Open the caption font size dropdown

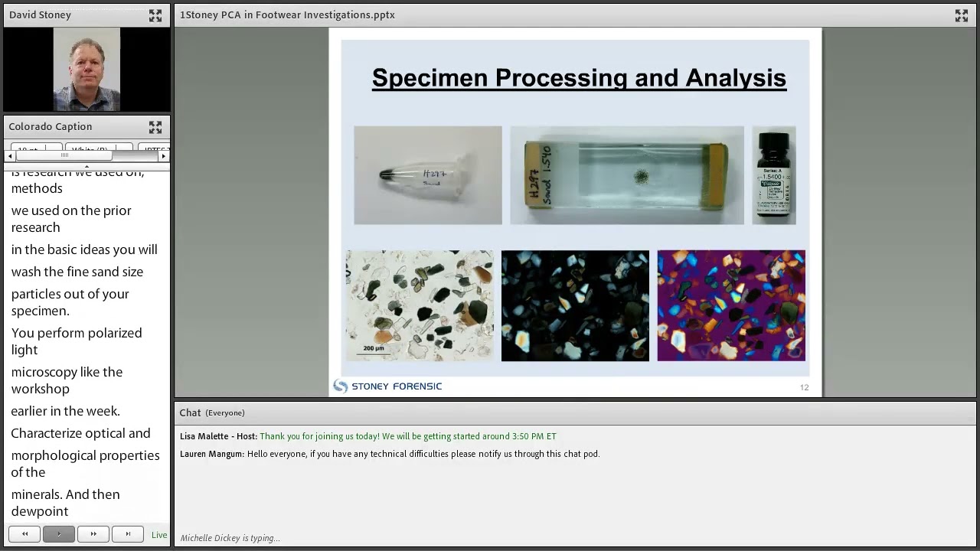(36, 148)
